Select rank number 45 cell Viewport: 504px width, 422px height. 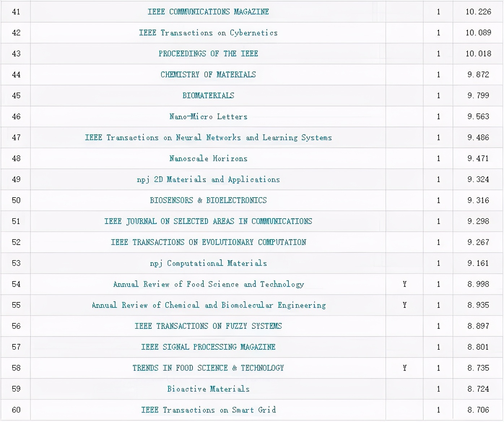(16, 95)
